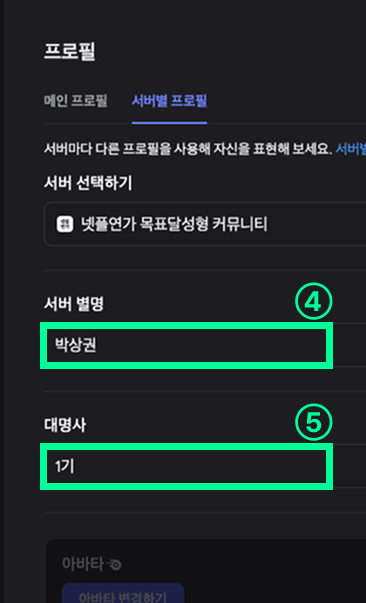Focus the 대명사 field containing 1기

tap(186, 466)
